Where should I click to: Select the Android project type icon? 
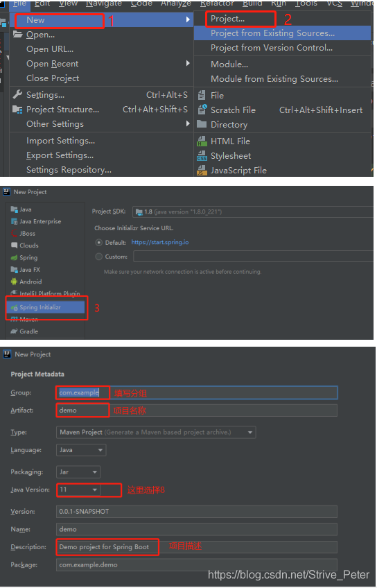(x=15, y=282)
